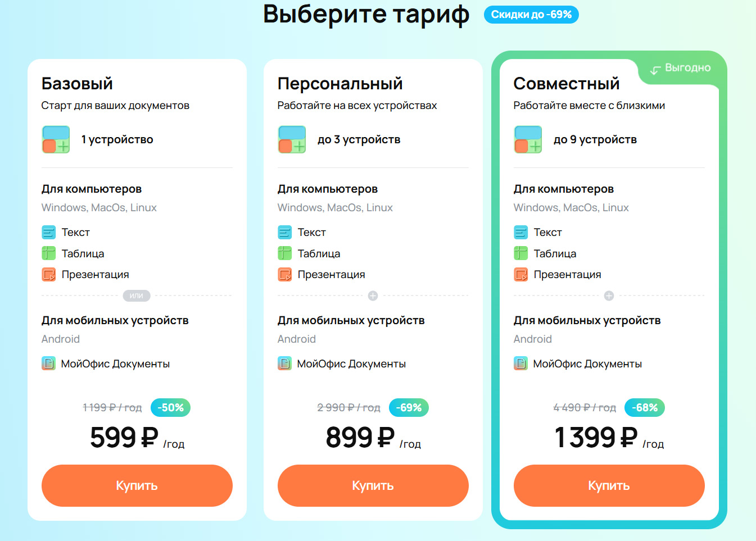
Task: Click the -68% discount badge
Action: click(644, 407)
